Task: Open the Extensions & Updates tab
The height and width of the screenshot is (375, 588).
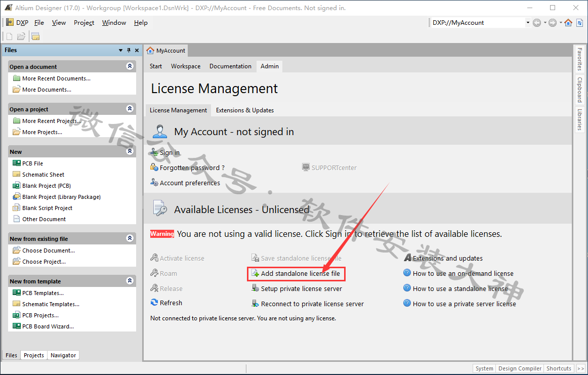Action: coord(245,110)
